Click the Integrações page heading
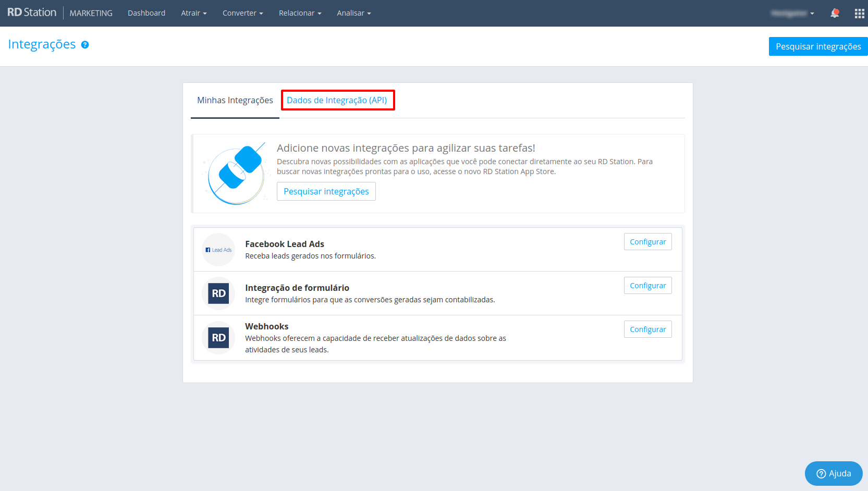868x491 pixels. pos(42,44)
